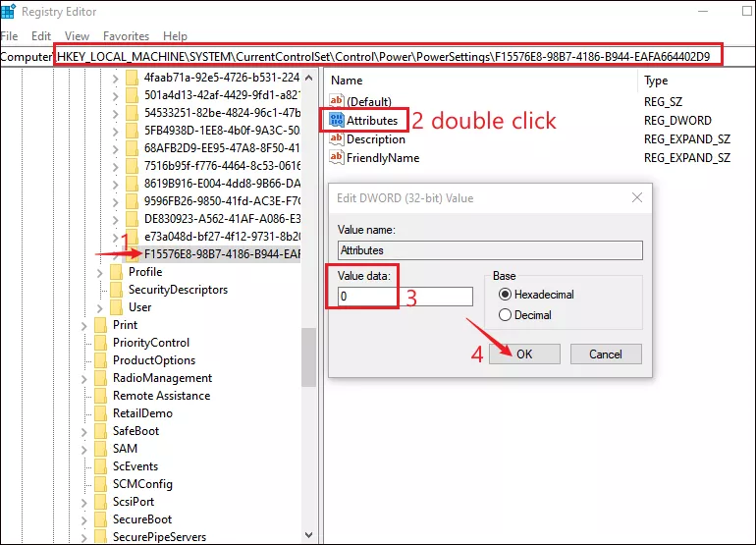Close the Edit DWORD dialog with X
Viewport: 756px width, 545px height.
(637, 197)
